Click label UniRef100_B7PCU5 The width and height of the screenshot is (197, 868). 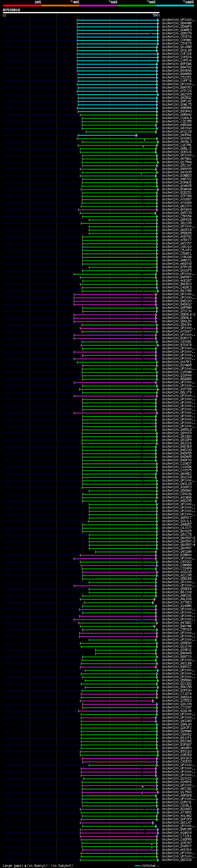pos(177,267)
